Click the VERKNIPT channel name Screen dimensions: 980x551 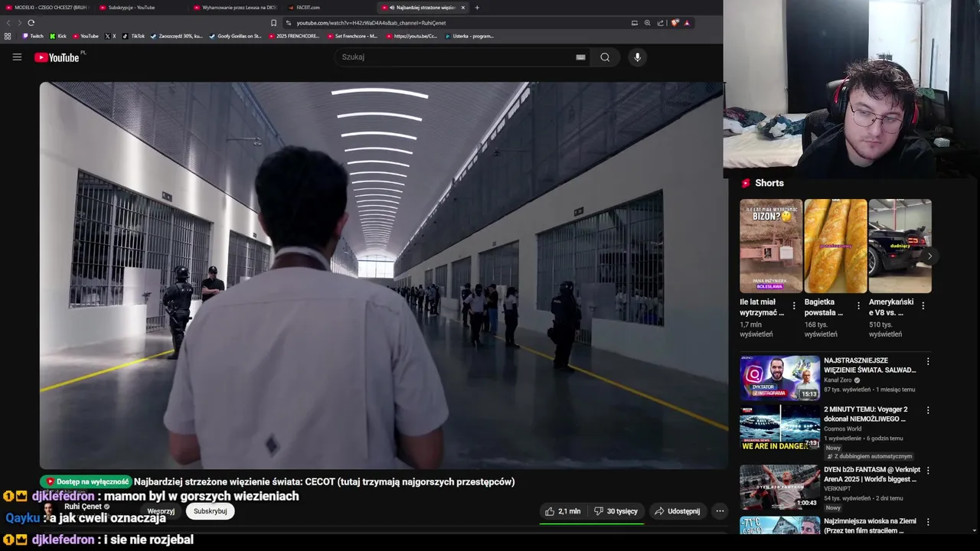tap(838, 488)
